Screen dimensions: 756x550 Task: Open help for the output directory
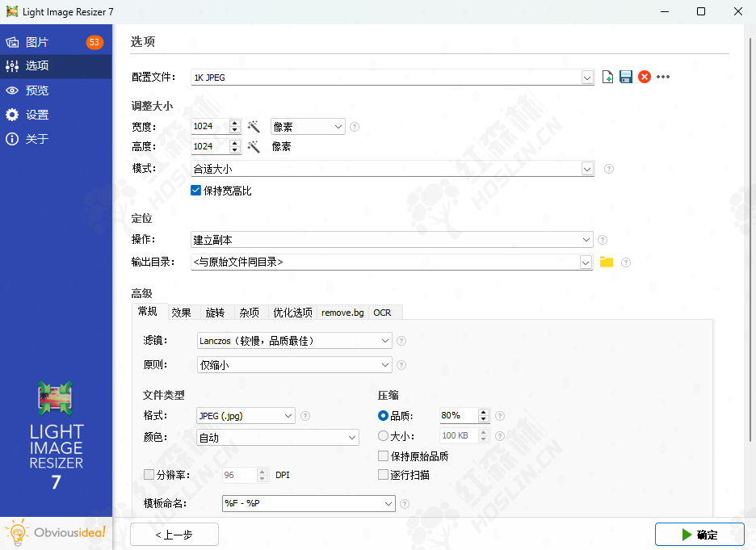pos(626,262)
